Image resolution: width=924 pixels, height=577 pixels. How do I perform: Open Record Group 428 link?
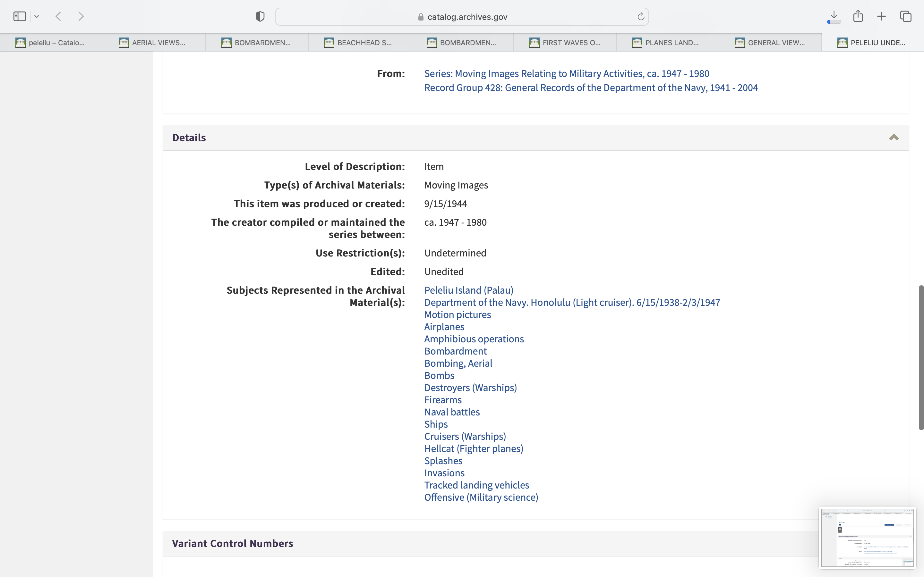pyautogui.click(x=591, y=88)
